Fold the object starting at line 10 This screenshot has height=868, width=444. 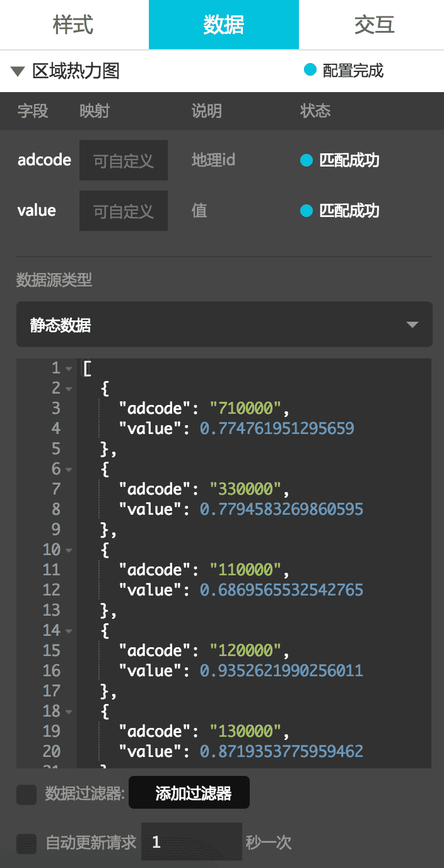(69, 550)
